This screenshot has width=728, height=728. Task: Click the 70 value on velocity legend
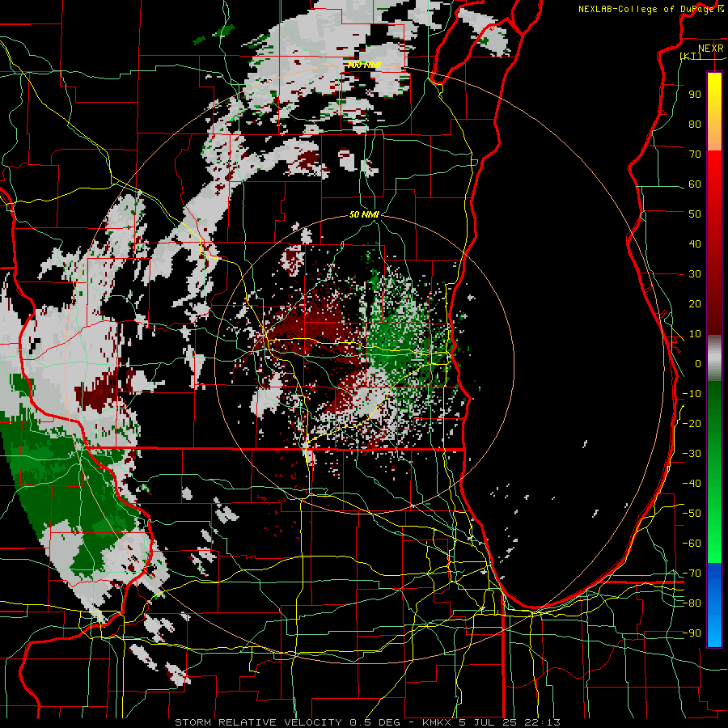(x=695, y=154)
